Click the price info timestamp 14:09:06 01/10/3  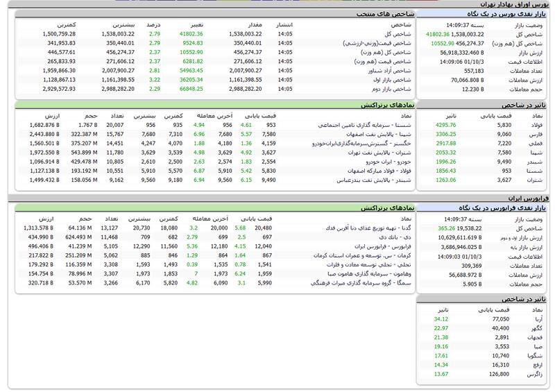461,62
